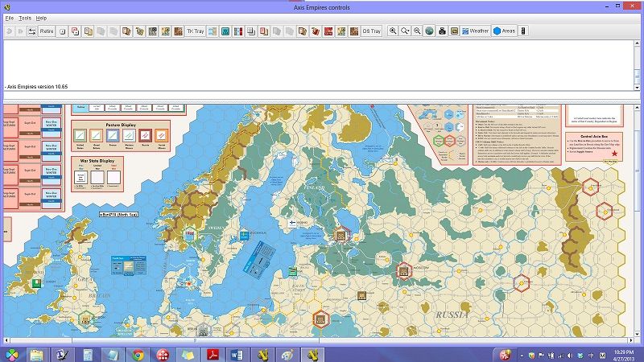
Task: Click the white stacked counters toolbar icon
Action: (251, 31)
